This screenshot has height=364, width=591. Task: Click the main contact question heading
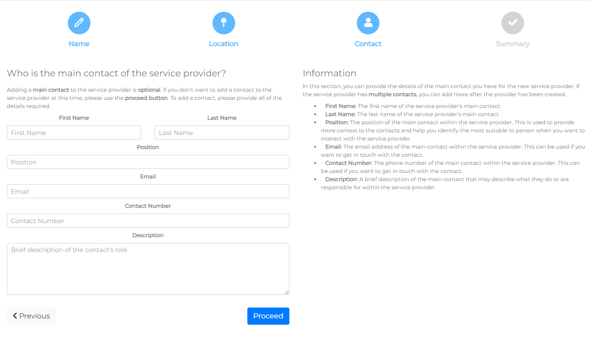pos(116,73)
